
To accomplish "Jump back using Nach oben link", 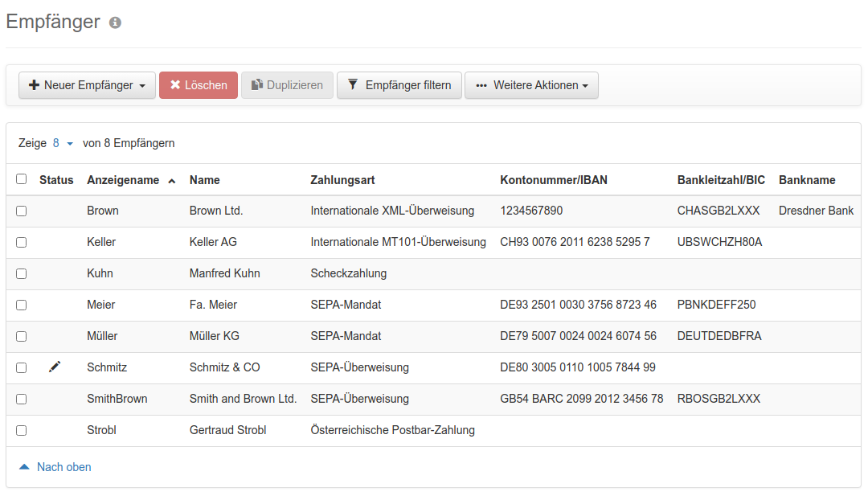I will [x=63, y=467].
